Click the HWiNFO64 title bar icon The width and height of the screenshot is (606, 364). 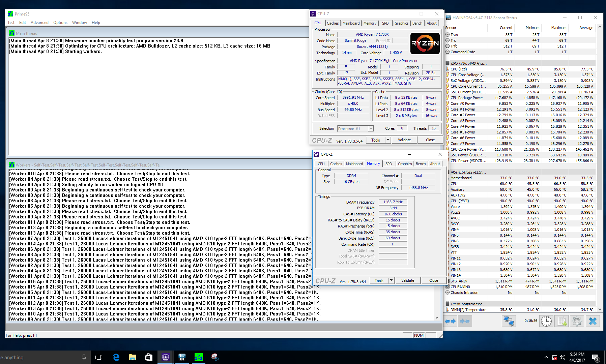point(449,18)
